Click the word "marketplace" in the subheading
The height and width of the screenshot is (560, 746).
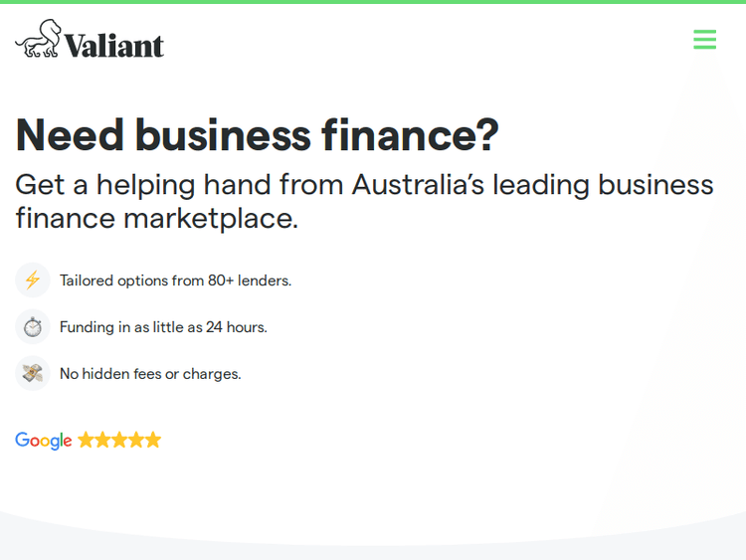[x=211, y=219]
